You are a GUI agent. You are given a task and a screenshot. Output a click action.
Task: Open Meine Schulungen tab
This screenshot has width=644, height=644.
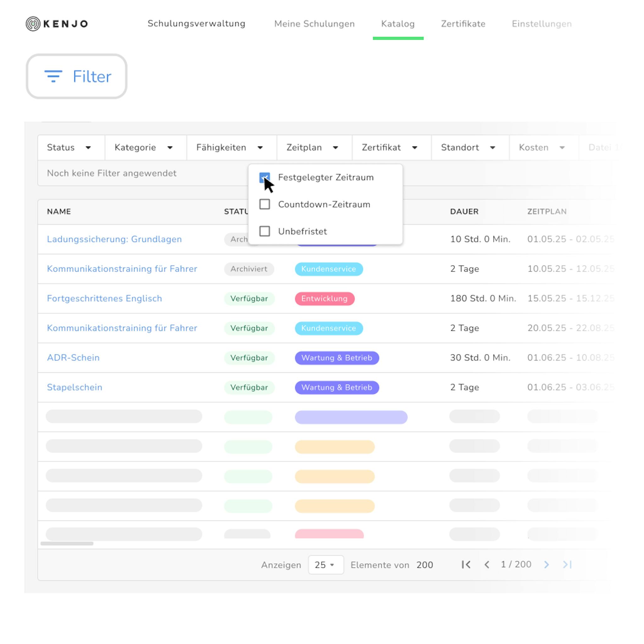[x=314, y=24]
